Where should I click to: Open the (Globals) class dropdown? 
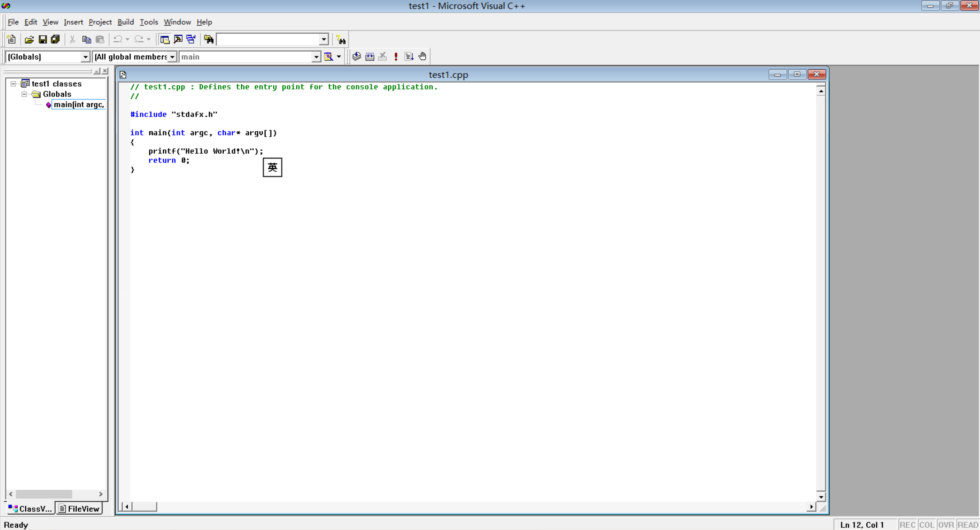(x=85, y=57)
